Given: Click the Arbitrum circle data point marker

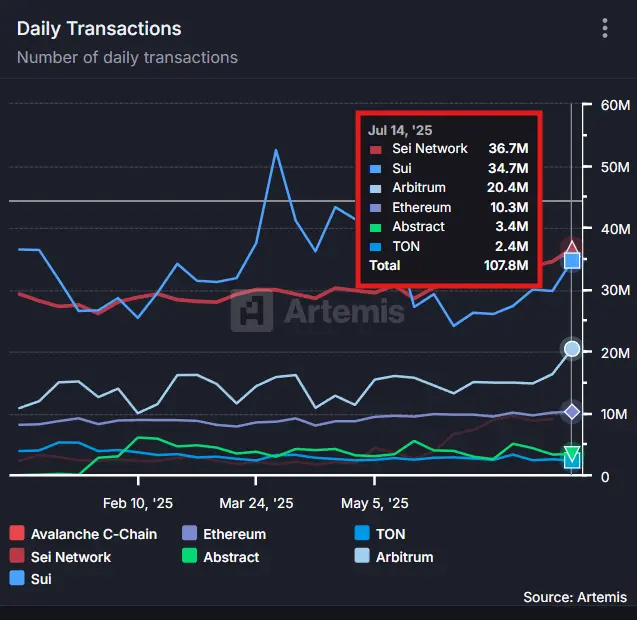Looking at the screenshot, I should (x=572, y=349).
